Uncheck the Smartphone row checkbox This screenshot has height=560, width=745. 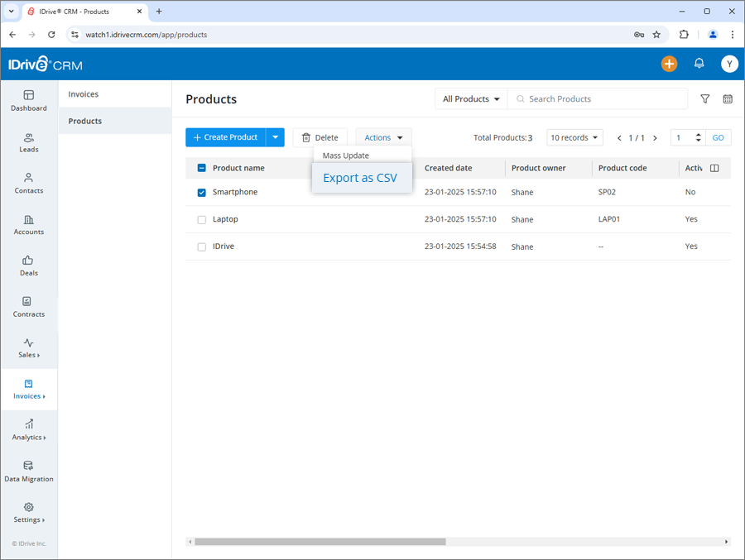(200, 192)
